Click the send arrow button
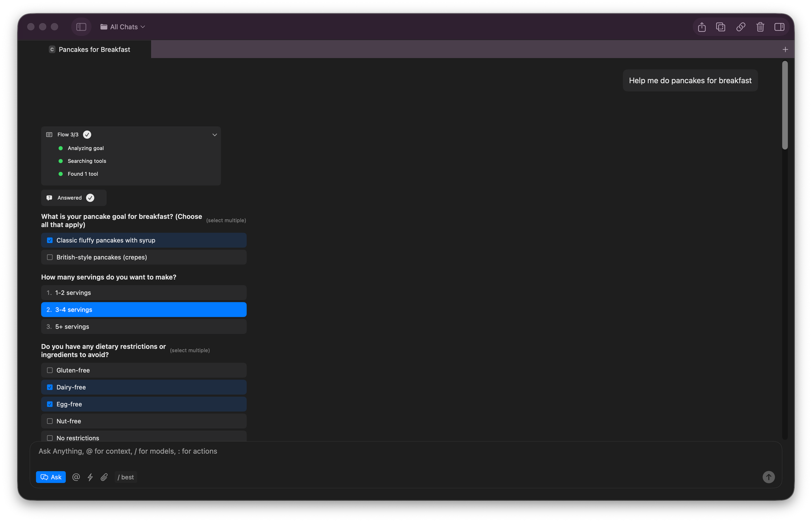812x522 pixels. tap(769, 477)
